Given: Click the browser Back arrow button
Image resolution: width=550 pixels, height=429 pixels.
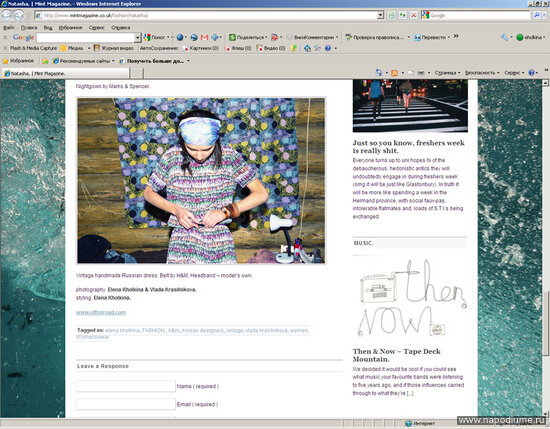Looking at the screenshot, I should click(x=7, y=15).
